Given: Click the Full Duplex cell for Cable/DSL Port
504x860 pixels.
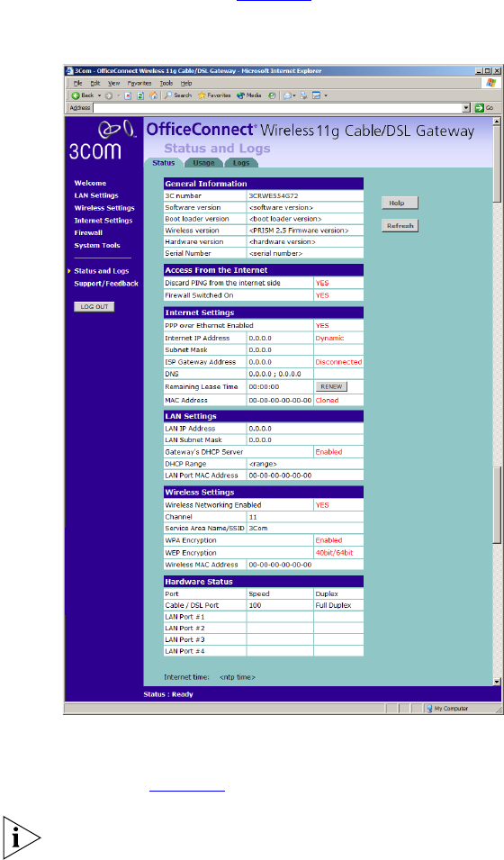Looking at the screenshot, I should 333,605.
